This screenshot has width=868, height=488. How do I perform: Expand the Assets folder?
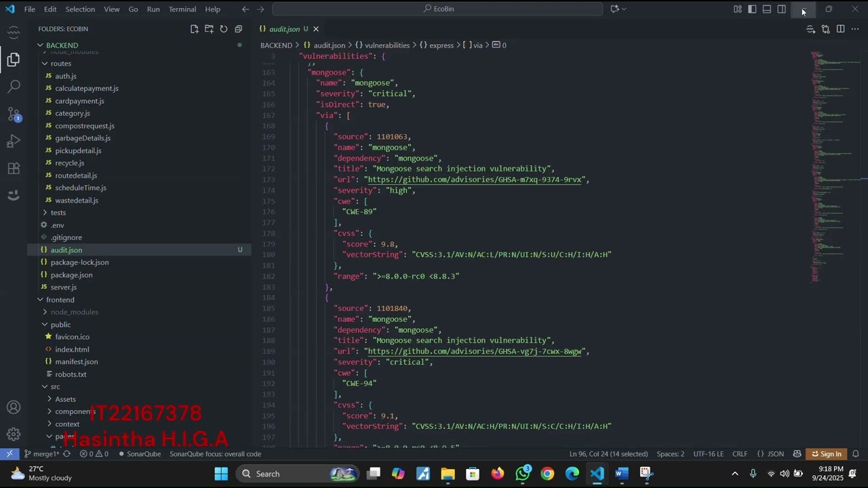(x=50, y=399)
